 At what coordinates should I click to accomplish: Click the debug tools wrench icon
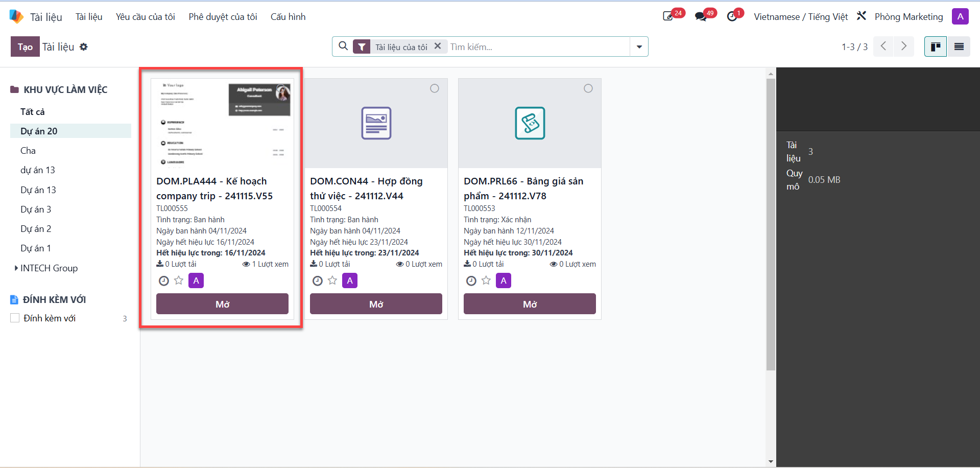(x=862, y=16)
